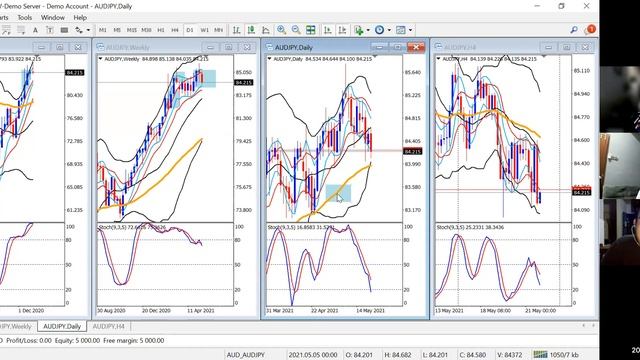Set timeframe to H1
Viewport: 640px width, 360px height.
[x=161, y=30]
